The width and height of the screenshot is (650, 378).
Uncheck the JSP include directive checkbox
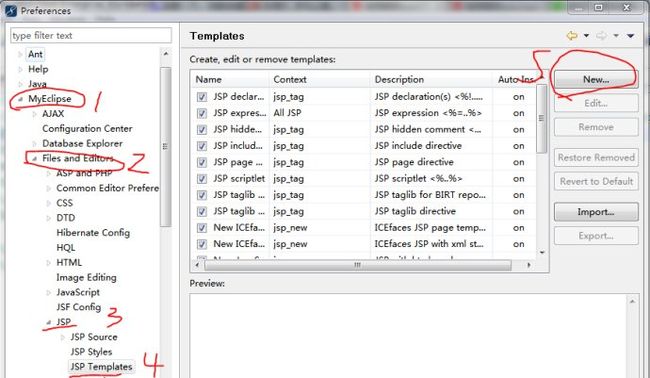202,146
